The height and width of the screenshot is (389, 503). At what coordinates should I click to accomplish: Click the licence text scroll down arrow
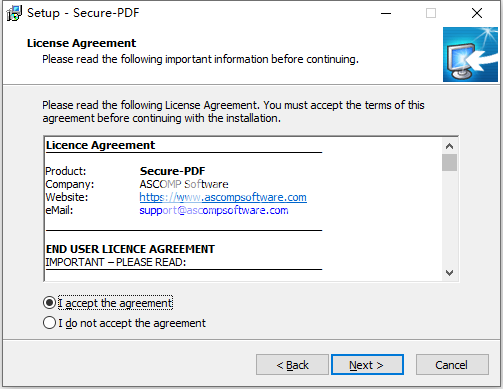[x=449, y=273]
